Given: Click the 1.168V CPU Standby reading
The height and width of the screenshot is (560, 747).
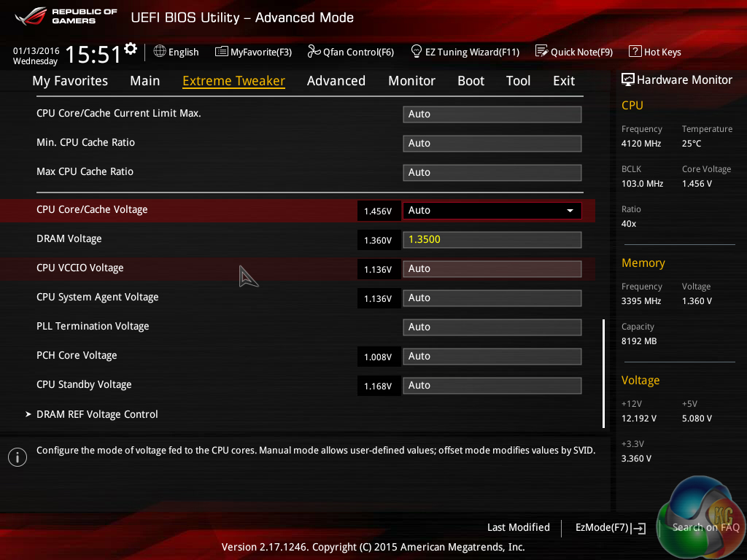Looking at the screenshot, I should (379, 386).
